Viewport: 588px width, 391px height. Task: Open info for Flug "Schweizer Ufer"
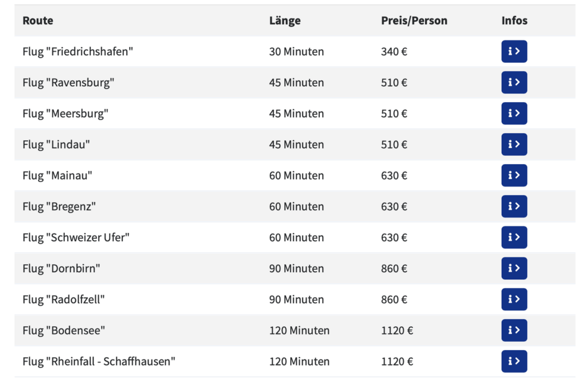point(514,237)
